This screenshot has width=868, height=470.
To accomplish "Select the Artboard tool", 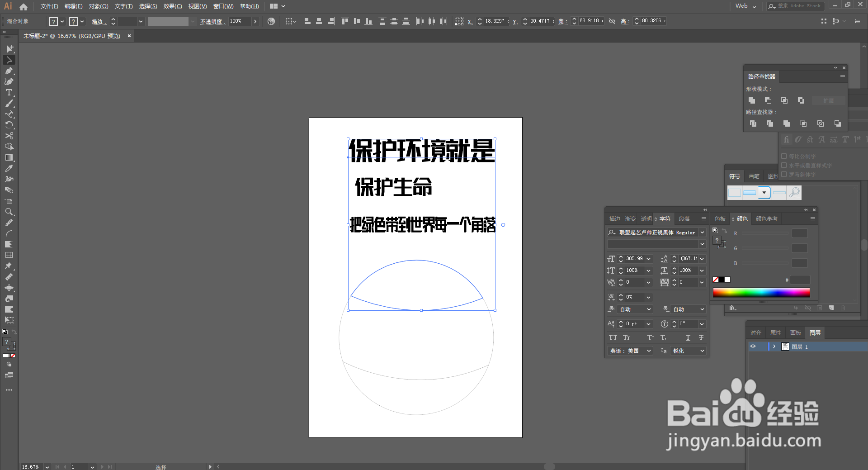I will 9,201.
